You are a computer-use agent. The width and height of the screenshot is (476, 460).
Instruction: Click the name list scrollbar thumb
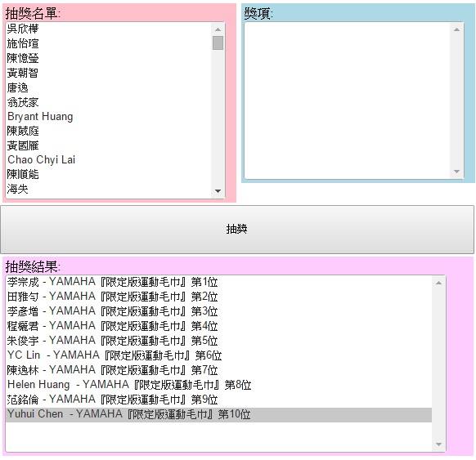coord(218,42)
